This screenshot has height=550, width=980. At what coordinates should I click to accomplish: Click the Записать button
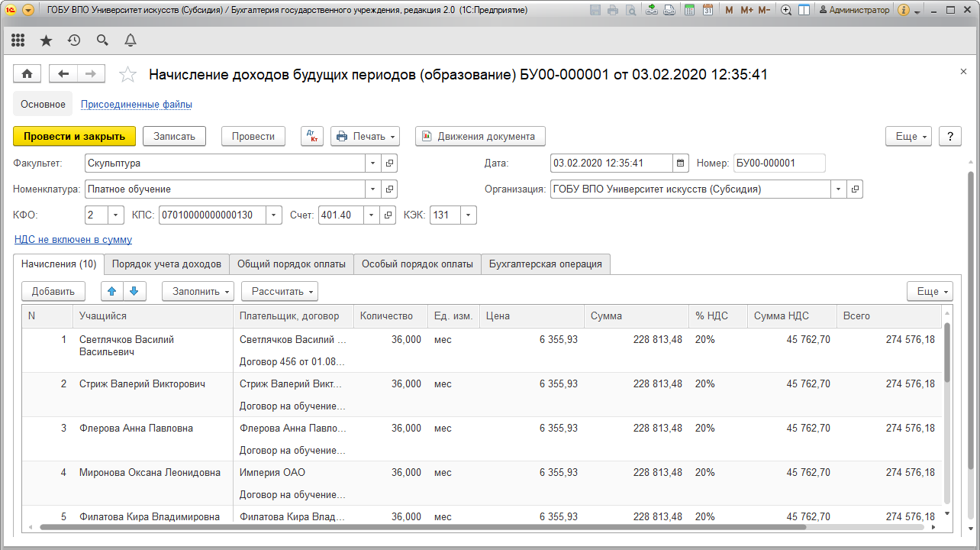174,136
